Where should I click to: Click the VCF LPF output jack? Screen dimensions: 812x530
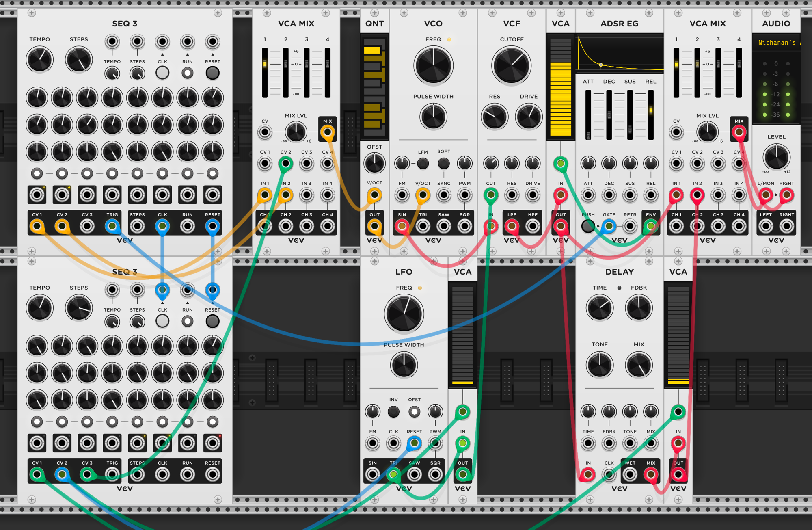pos(512,226)
